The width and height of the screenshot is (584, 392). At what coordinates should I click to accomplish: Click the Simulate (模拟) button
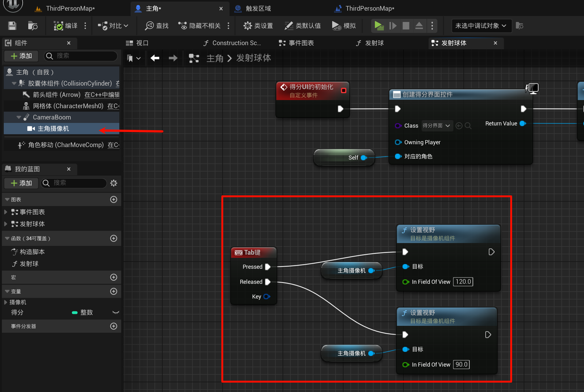[344, 26]
